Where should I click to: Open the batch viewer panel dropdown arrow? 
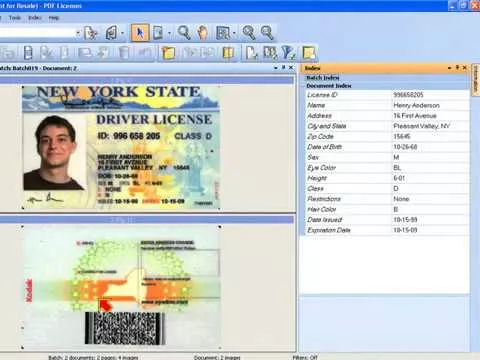coord(276,68)
